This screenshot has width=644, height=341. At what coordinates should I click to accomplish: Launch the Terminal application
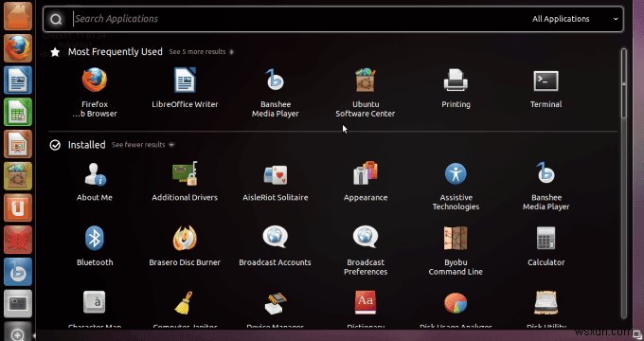pyautogui.click(x=546, y=88)
